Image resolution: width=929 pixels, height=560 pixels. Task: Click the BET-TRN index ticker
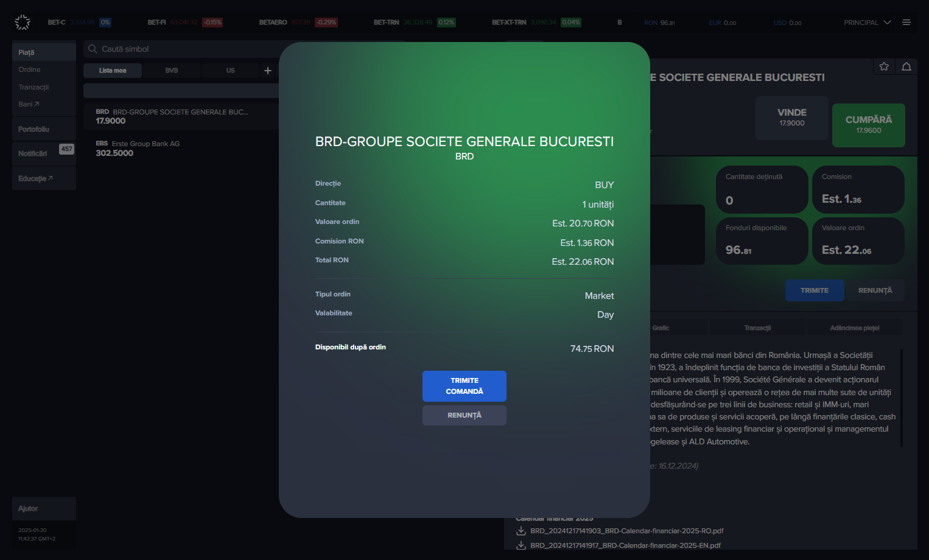pos(415,23)
